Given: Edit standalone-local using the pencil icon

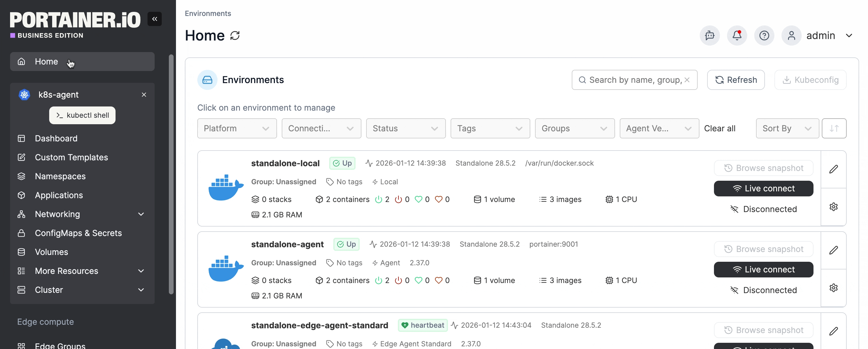Looking at the screenshot, I should [x=833, y=169].
